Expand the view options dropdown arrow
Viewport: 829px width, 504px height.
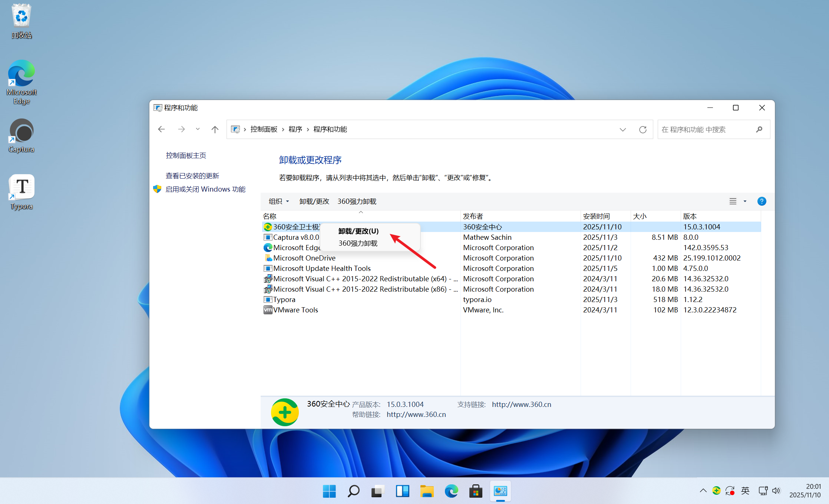[x=745, y=201]
